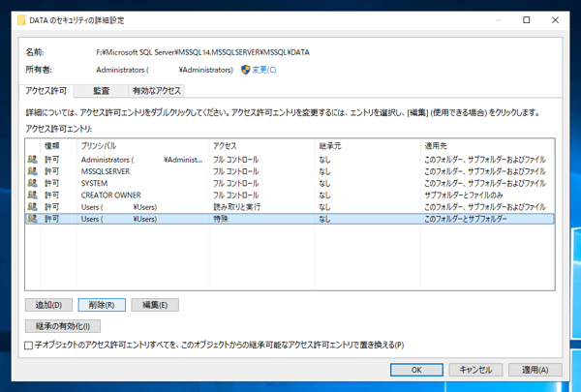The image size is (581, 392).
Task: Select the MSSQLSERVER principal entry
Action: (x=290, y=171)
